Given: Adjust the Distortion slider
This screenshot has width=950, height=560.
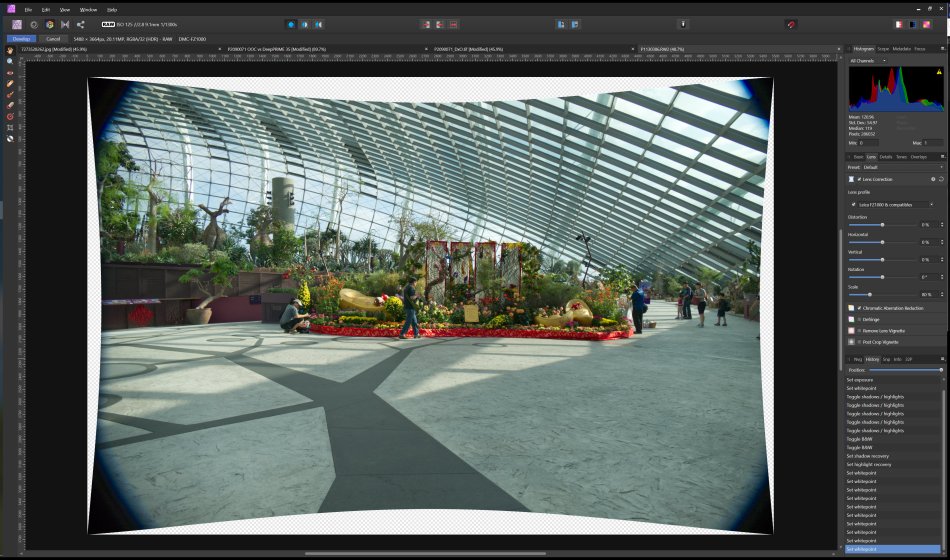Looking at the screenshot, I should (882, 225).
